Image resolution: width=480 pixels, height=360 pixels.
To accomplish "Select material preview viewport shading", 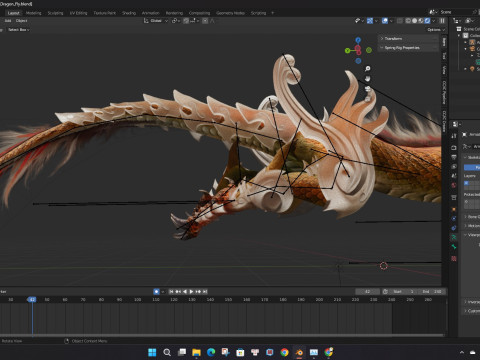I will [421, 21].
